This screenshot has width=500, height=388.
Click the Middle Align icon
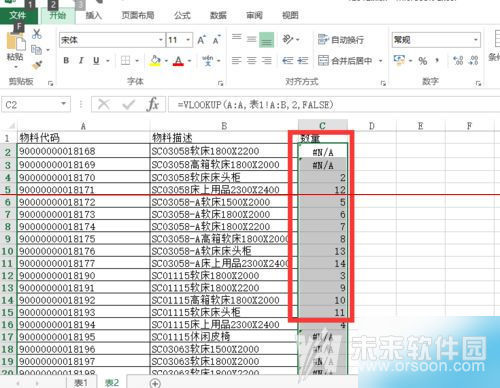(x=251, y=40)
